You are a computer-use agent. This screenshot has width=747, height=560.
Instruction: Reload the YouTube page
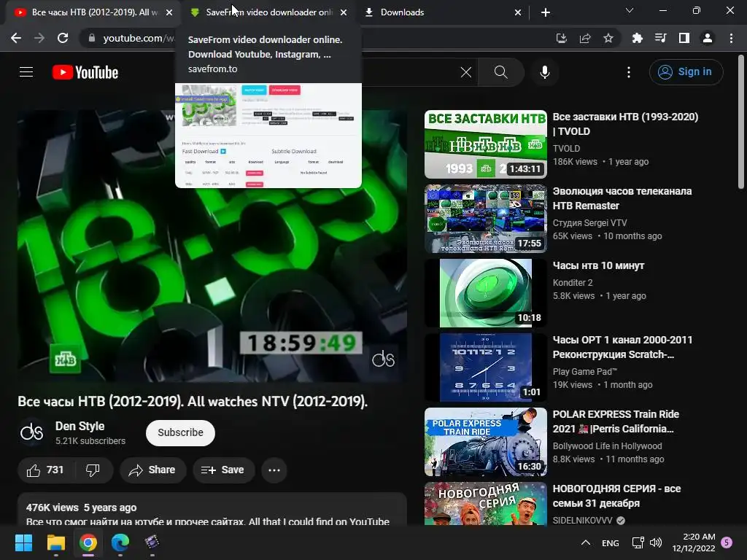click(63, 38)
